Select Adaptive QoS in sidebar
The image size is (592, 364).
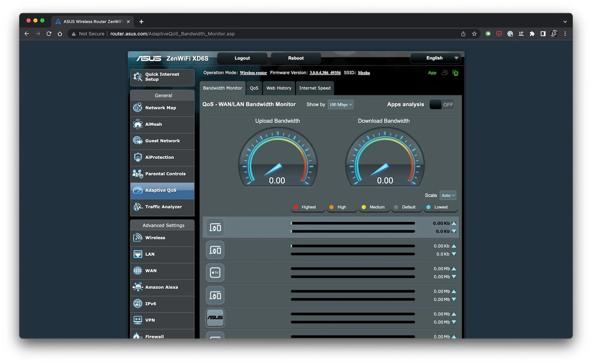[162, 190]
